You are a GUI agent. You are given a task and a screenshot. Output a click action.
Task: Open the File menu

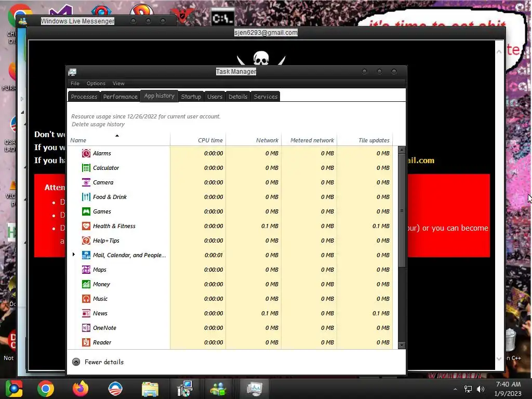pos(75,84)
